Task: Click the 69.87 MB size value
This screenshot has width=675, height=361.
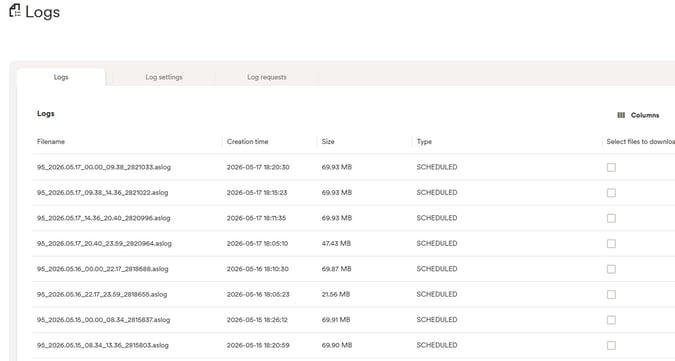Action: 337,268
